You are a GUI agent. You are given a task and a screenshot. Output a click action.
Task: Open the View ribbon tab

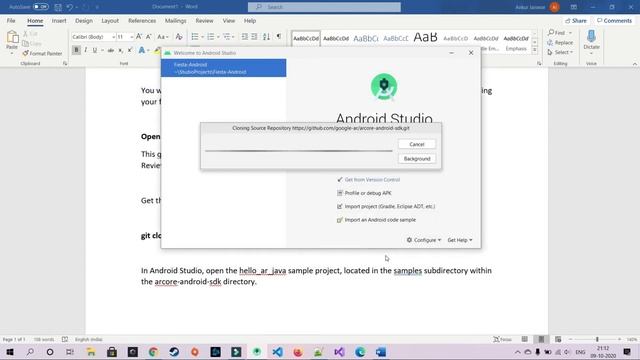tap(229, 21)
